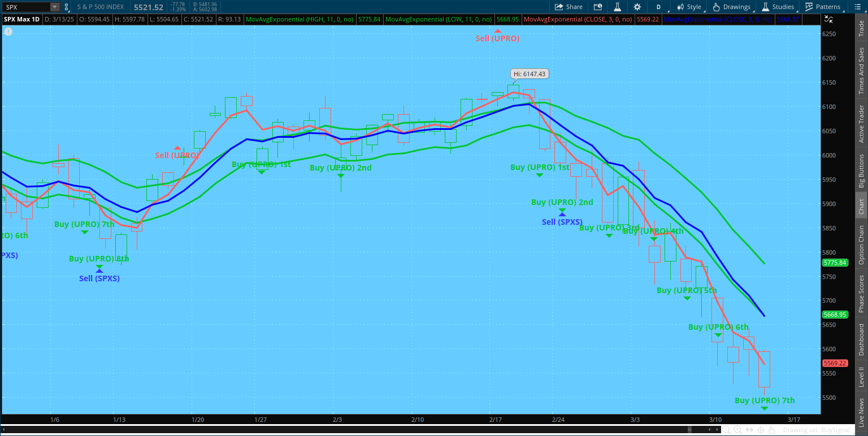The image size is (868, 436).
Task: Click the calendar-clock icon next to Share
Action: (598, 7)
